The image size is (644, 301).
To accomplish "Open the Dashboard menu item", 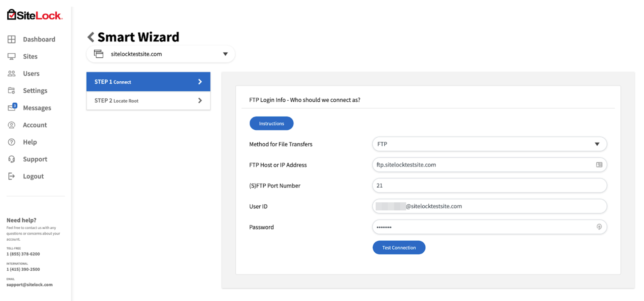I will pyautogui.click(x=39, y=39).
